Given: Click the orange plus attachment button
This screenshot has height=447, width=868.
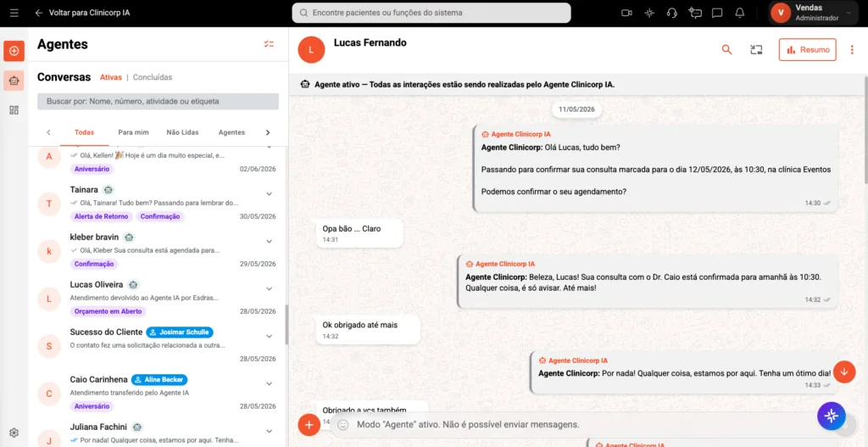Looking at the screenshot, I should click(x=309, y=425).
